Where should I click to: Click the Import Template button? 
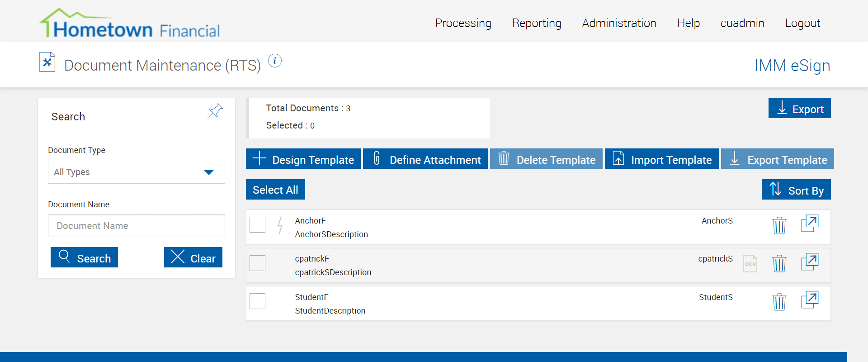(x=661, y=159)
